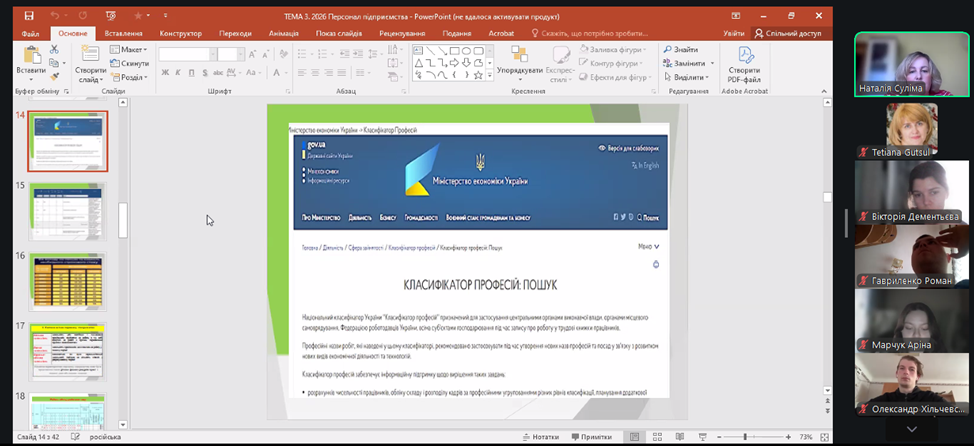The image size is (974, 446).
Task: Show more participants with down chevron
Action: click(911, 429)
